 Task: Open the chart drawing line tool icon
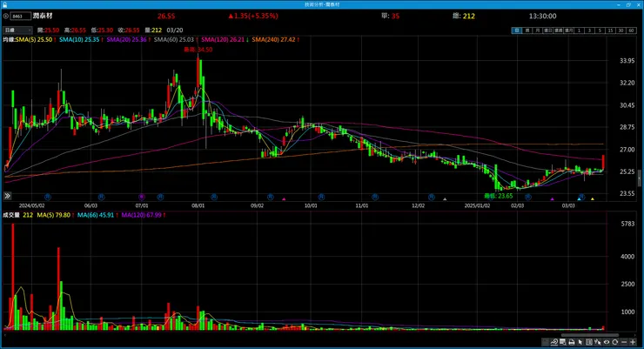click(554, 342)
